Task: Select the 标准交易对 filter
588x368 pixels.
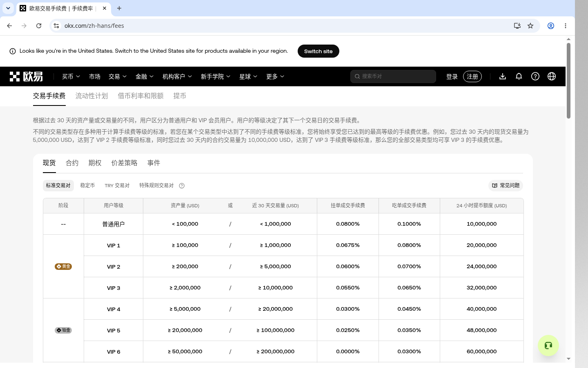Action: coord(58,186)
